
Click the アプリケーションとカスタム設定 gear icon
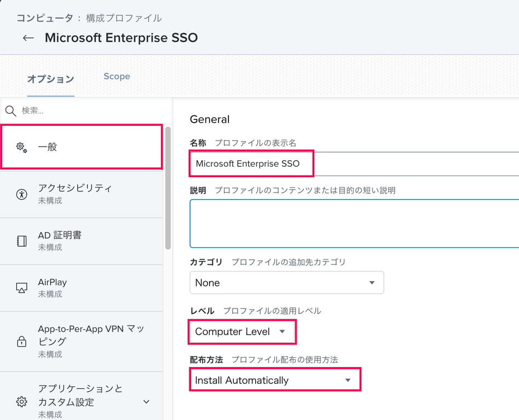point(21,402)
